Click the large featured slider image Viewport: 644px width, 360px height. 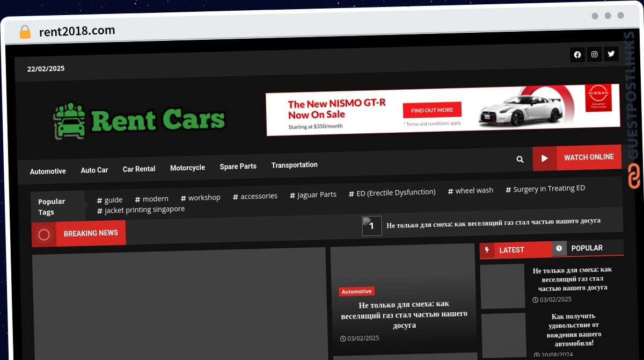[x=179, y=304]
